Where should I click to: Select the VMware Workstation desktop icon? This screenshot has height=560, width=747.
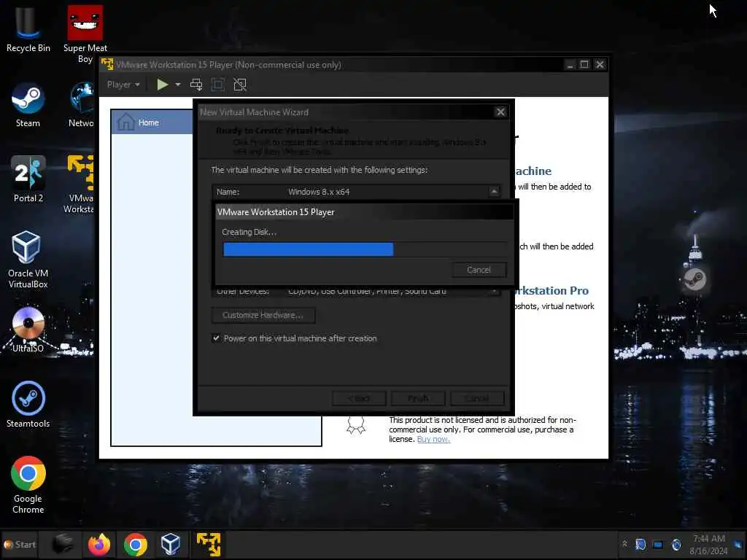(x=80, y=184)
